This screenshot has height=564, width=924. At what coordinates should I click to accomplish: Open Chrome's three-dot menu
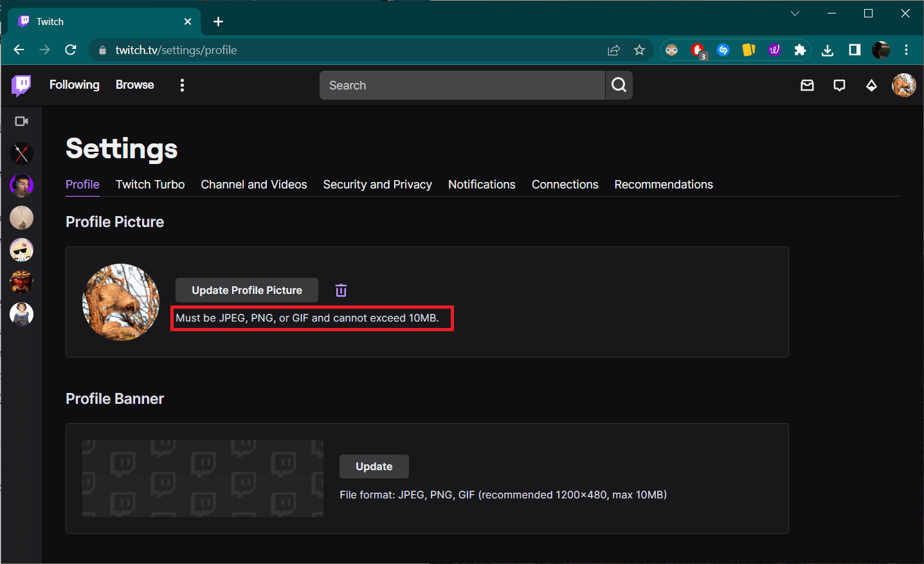(x=906, y=50)
